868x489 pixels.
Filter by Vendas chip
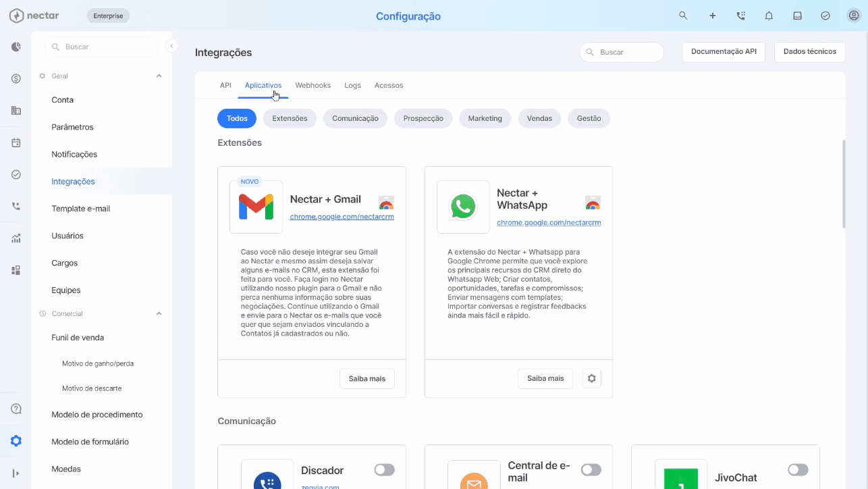tap(539, 118)
